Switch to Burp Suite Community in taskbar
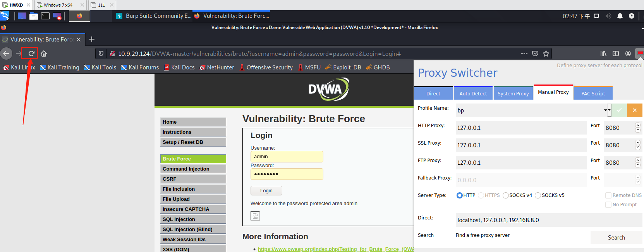 coord(154,16)
